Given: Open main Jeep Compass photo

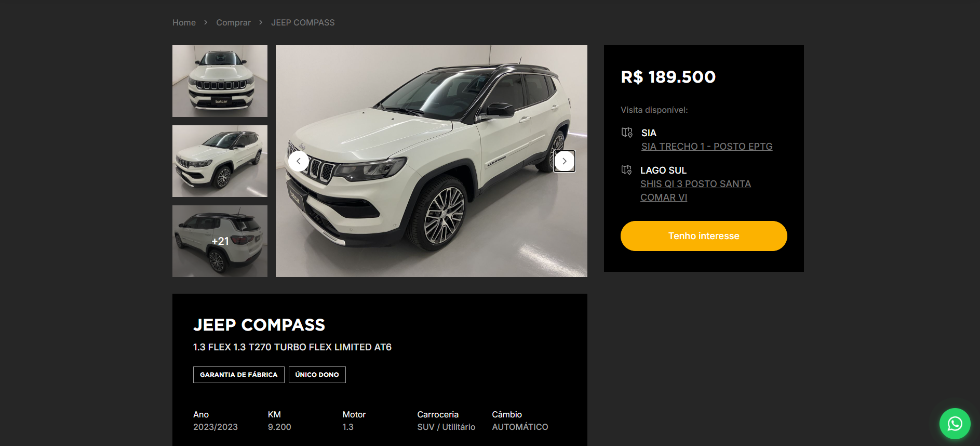Looking at the screenshot, I should pyautogui.click(x=432, y=161).
